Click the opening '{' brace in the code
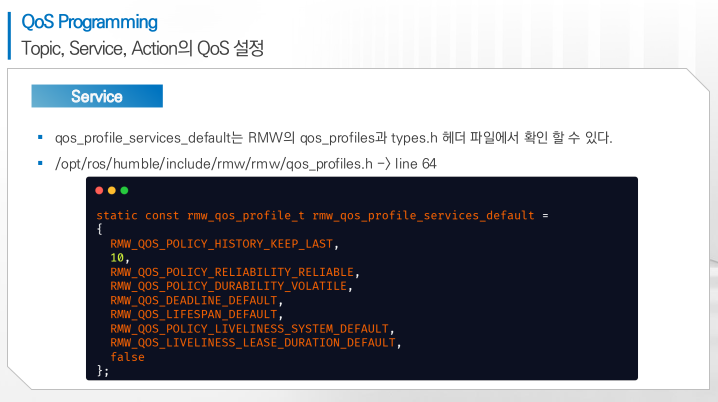The height and width of the screenshot is (402, 718). (99, 229)
